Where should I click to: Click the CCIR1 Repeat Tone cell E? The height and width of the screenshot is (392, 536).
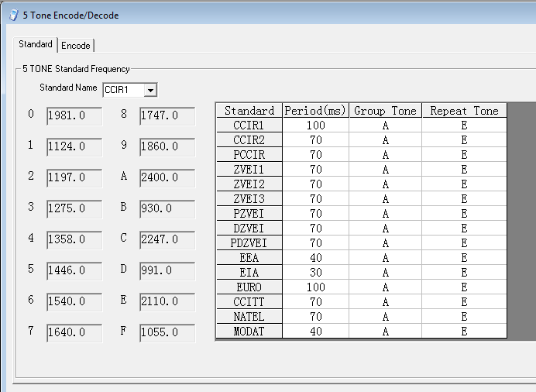[x=464, y=125]
